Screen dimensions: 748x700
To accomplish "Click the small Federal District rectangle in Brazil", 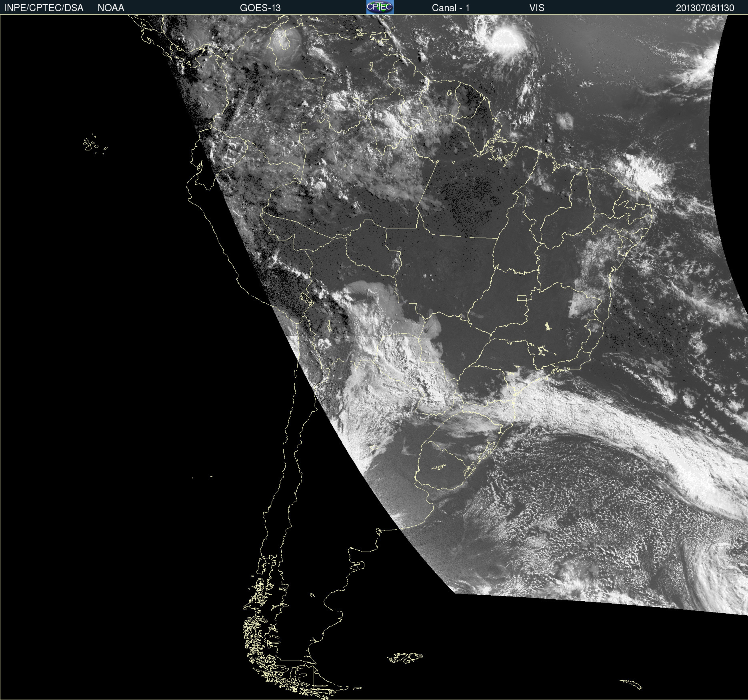I will [x=522, y=298].
